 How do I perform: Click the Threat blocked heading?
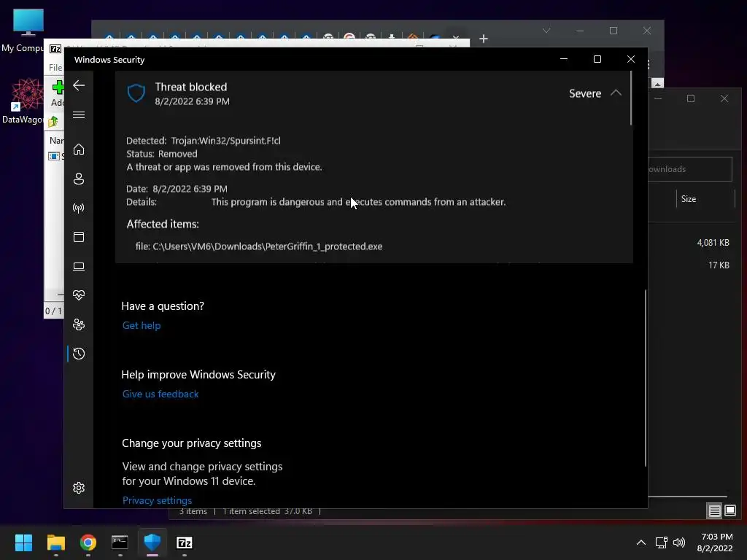coord(191,87)
